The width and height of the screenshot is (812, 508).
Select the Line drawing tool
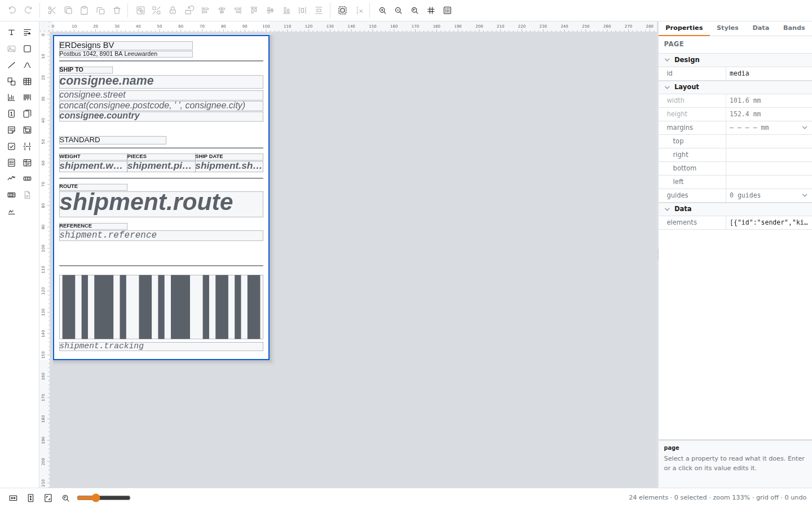click(x=11, y=65)
